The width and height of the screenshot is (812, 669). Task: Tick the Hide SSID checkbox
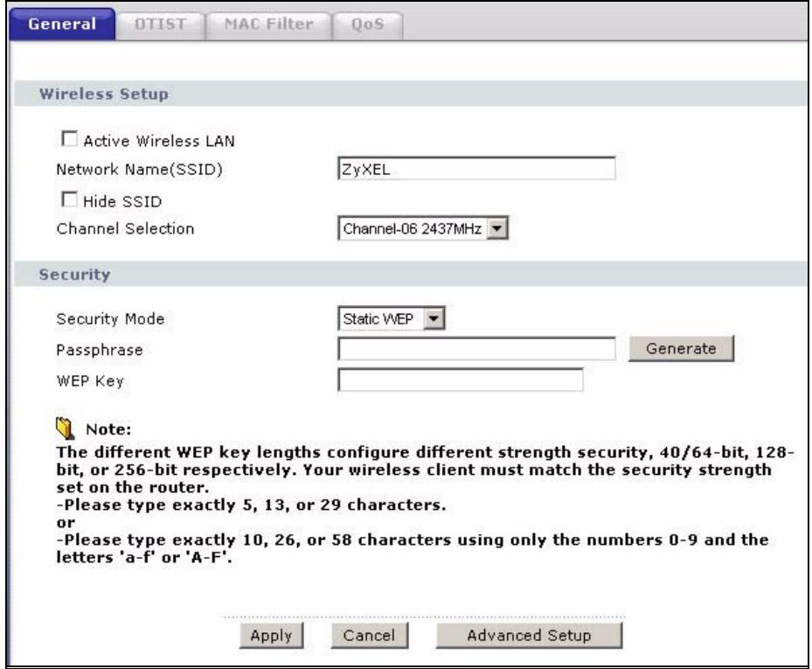(69, 199)
